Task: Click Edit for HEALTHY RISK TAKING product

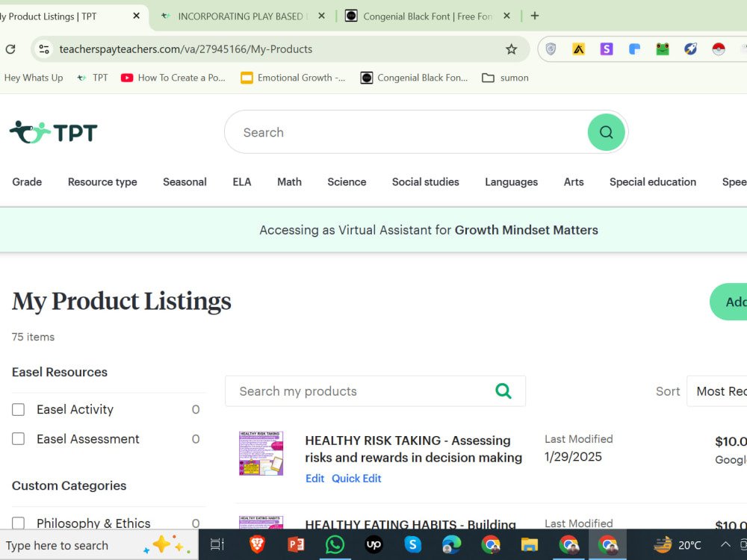Action: [x=315, y=479]
